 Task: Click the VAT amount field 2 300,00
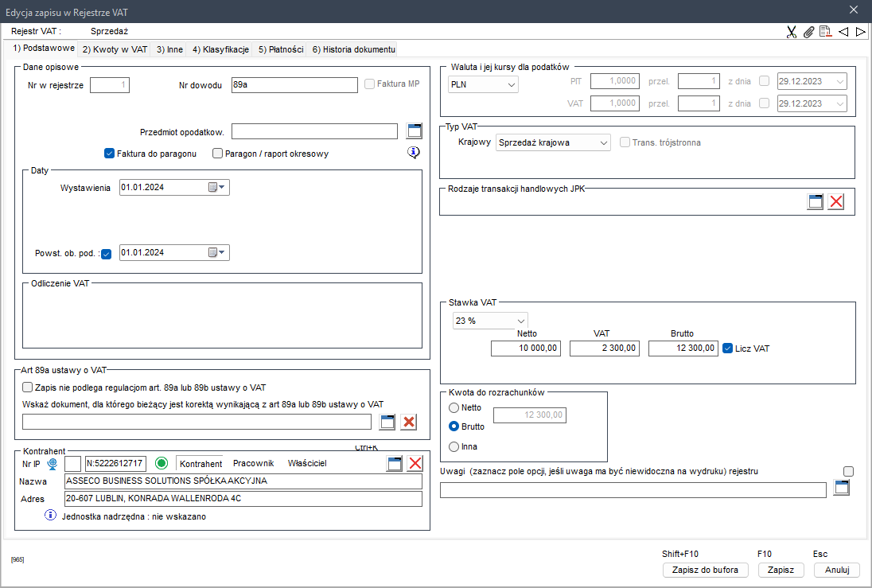coord(605,349)
